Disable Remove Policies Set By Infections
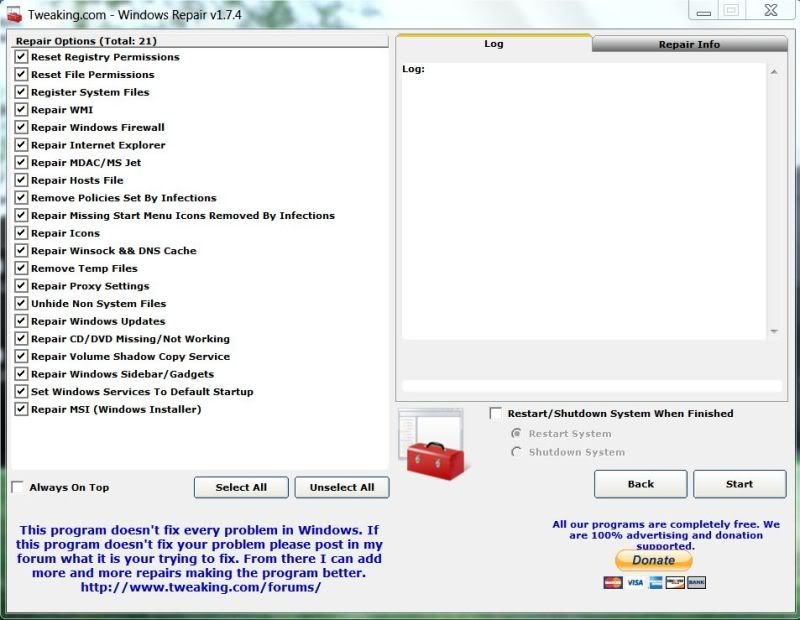This screenshot has height=620, width=800. (x=21, y=197)
